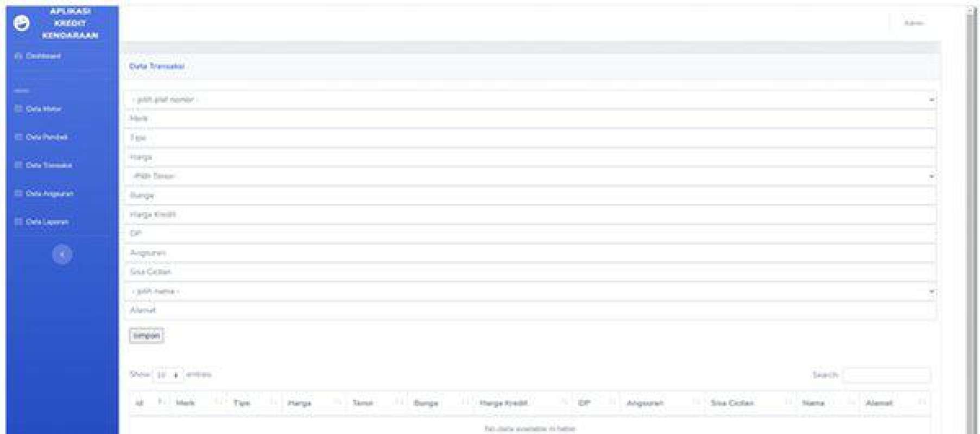This screenshot has width=980, height=434.
Task: Click into the DP field
Action: [530, 234]
